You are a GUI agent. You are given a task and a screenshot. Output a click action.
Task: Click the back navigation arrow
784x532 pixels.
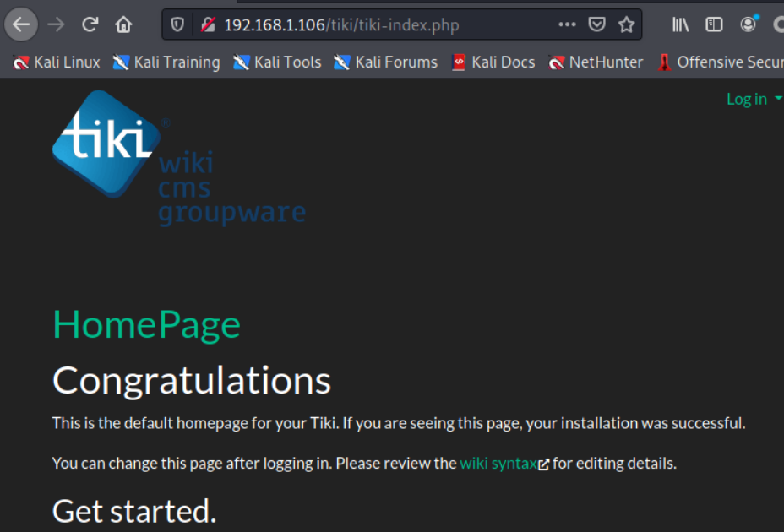(x=20, y=24)
